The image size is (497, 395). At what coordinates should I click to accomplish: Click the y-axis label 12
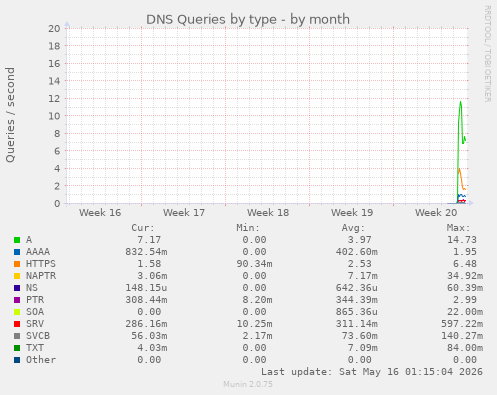(x=54, y=98)
